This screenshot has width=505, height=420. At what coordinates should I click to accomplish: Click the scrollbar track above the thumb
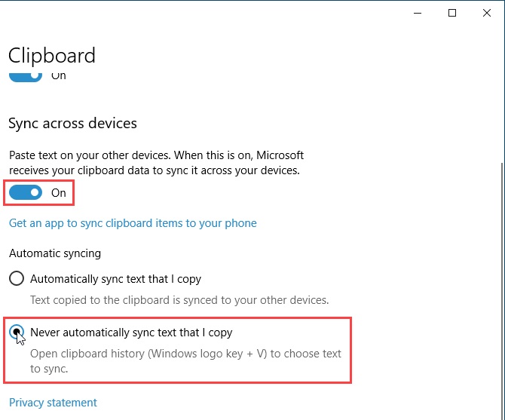(503, 97)
